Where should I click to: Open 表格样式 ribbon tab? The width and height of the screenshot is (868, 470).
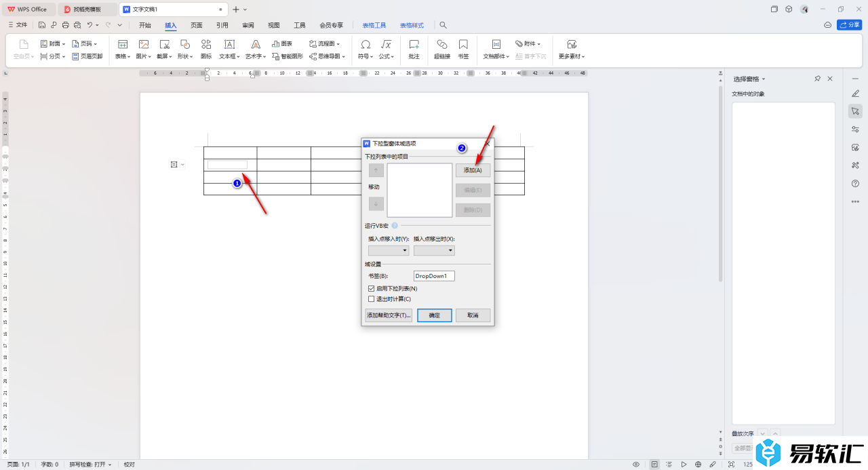[x=412, y=25]
